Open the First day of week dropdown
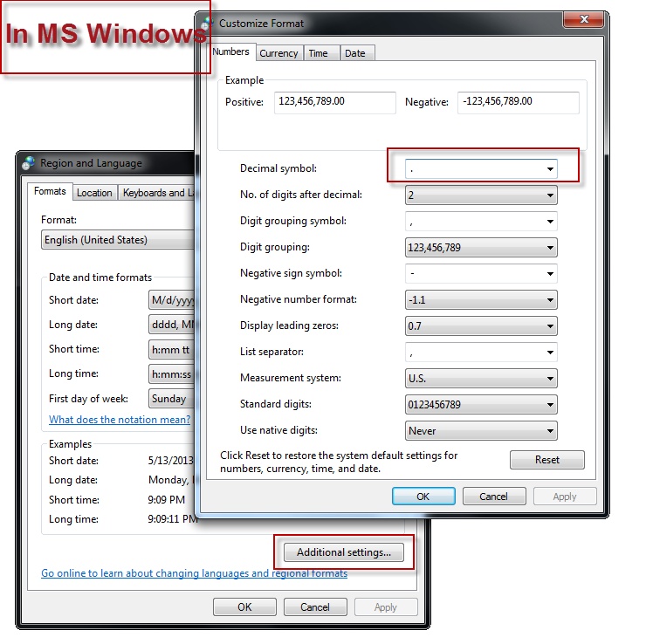The image size is (646, 644). pos(171,399)
